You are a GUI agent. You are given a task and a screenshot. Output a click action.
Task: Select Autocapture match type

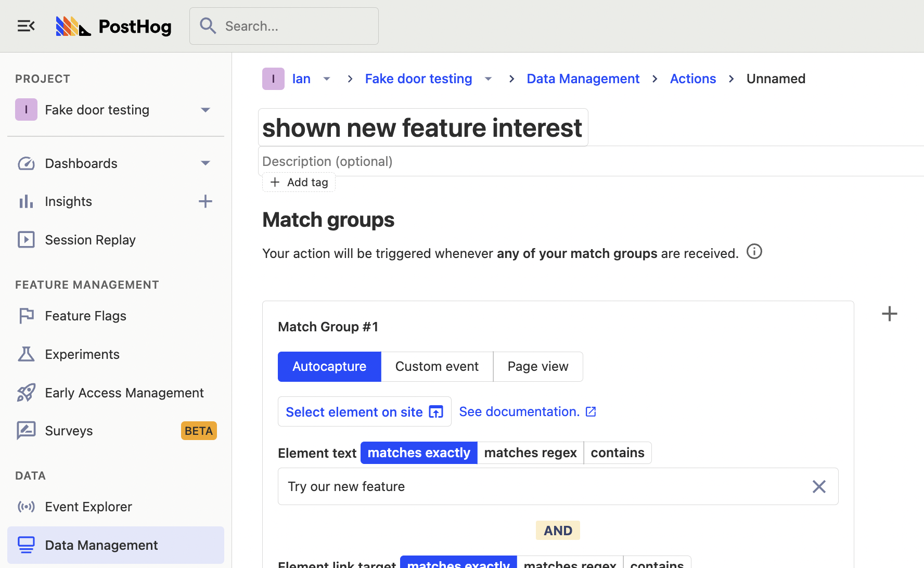coord(329,367)
